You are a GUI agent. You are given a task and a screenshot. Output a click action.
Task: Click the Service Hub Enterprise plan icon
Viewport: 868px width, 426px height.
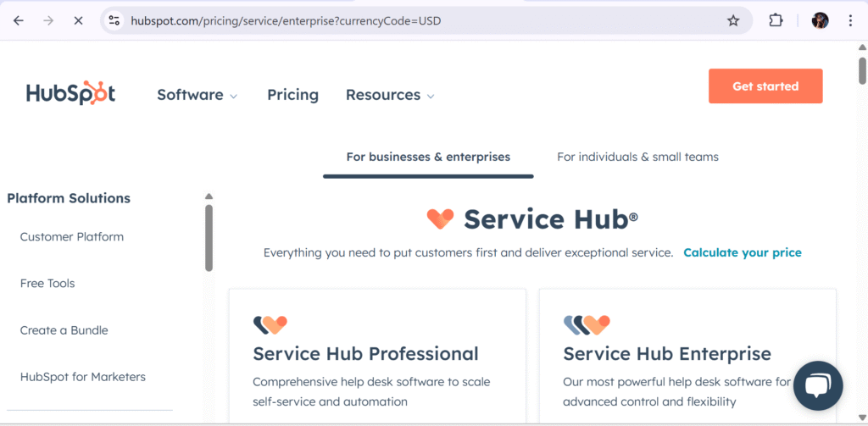[x=587, y=324]
